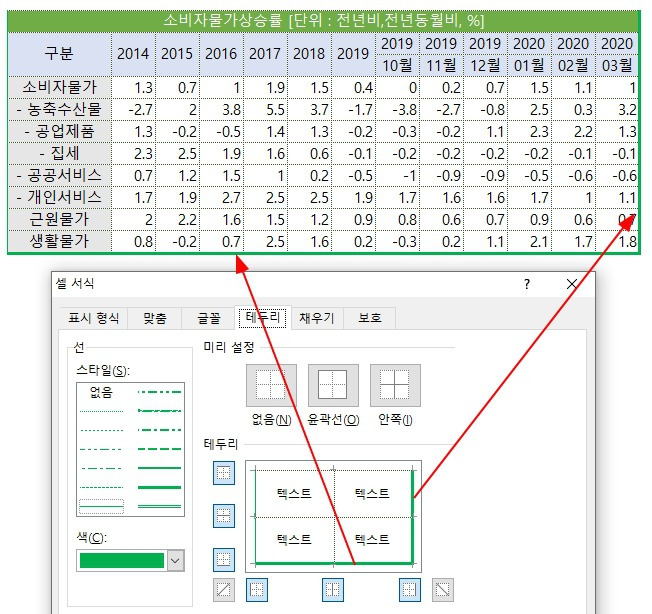Select the 구분 header cell
Screen dimensions: 652x614
pyautogui.click(x=59, y=54)
